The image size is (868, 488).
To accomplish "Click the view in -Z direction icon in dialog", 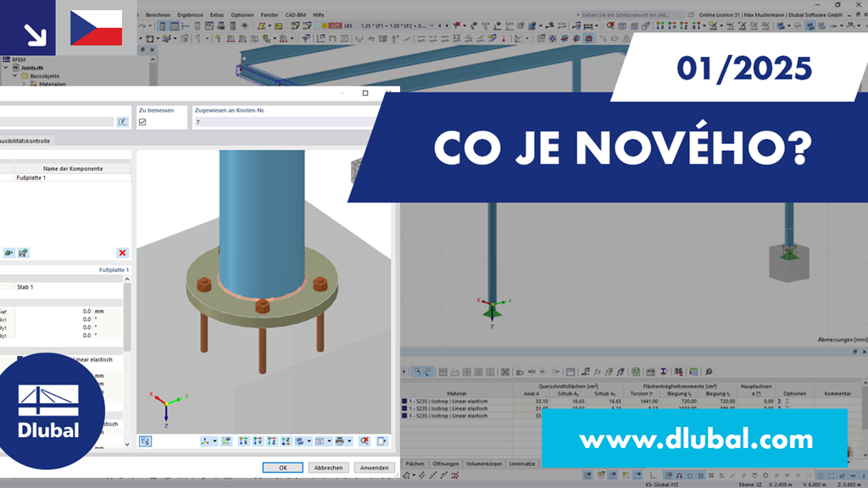I will click(286, 441).
